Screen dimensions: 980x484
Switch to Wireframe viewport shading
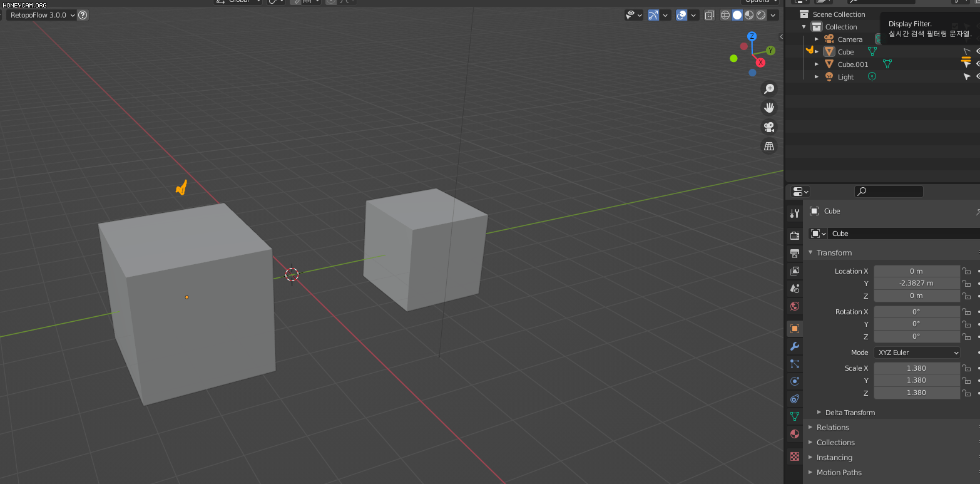coord(725,15)
